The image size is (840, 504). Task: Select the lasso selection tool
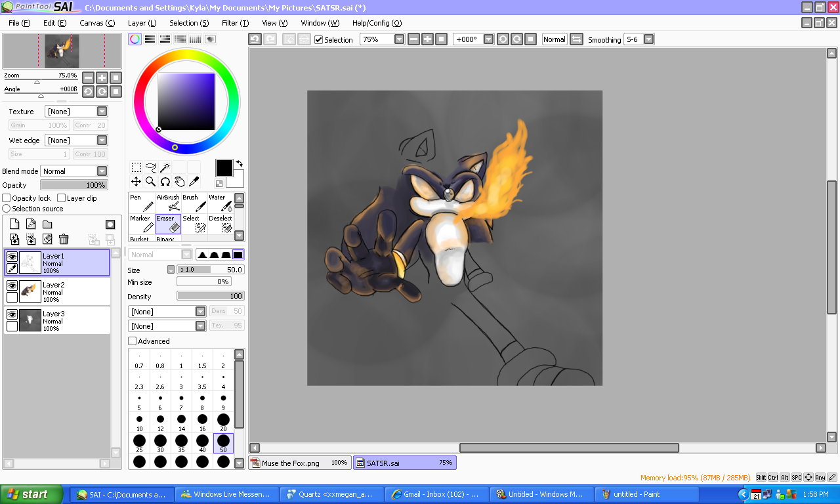[x=151, y=167]
